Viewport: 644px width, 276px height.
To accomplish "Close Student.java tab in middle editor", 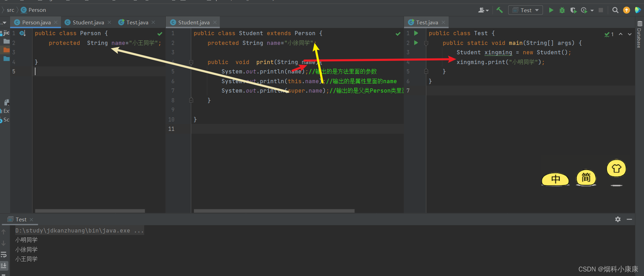I will pos(215,22).
